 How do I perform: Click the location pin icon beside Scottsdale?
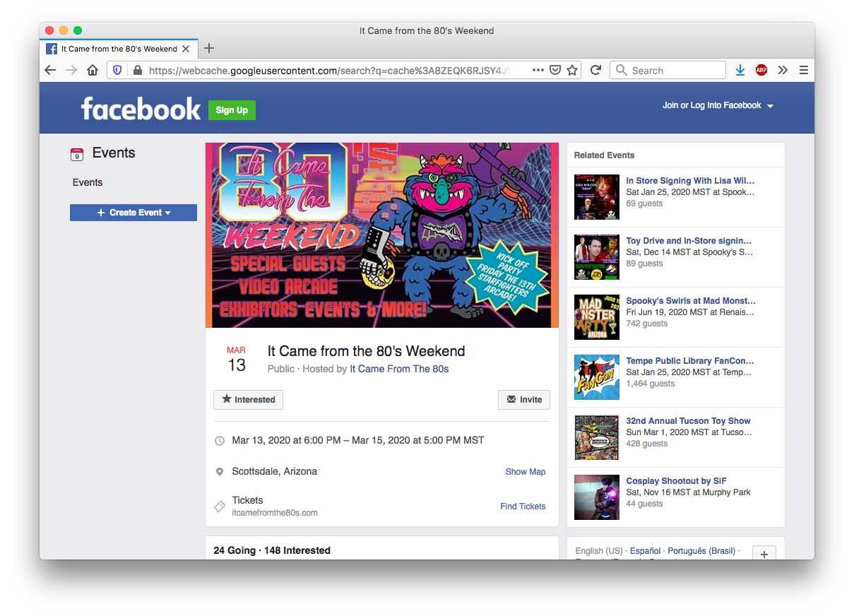pos(220,472)
